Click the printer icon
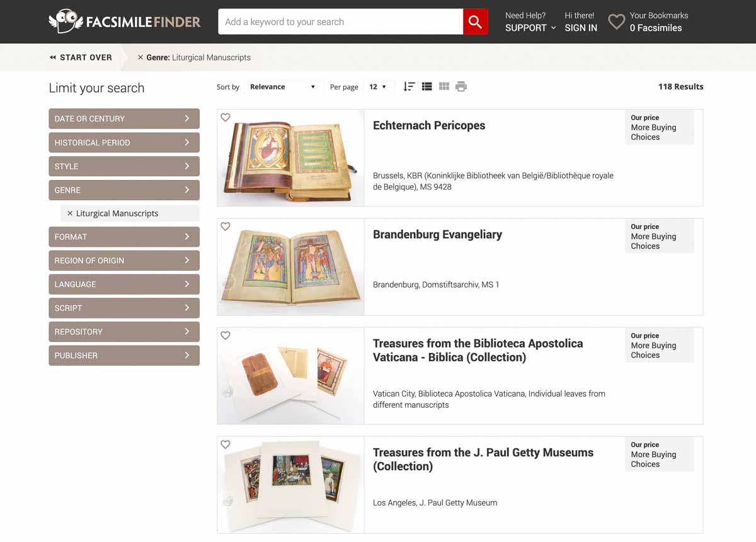Screen dimensions: 756x542 pos(461,87)
